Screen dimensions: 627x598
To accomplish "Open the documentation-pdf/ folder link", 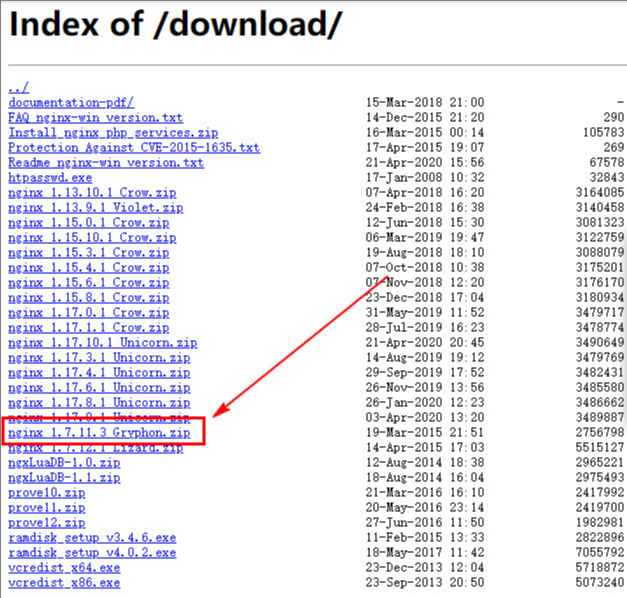I will coord(71,103).
